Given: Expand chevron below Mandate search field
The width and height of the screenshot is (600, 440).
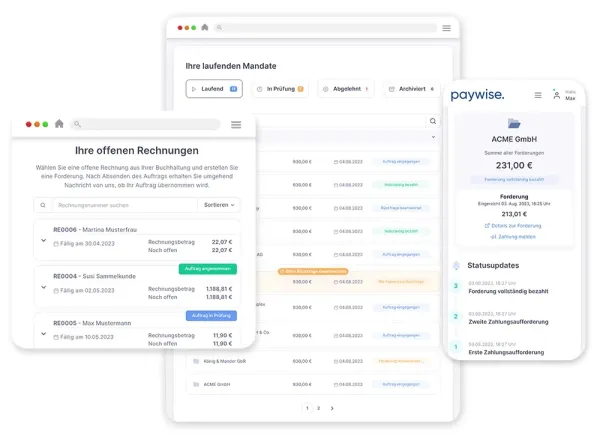Looking at the screenshot, I should 433,137.
